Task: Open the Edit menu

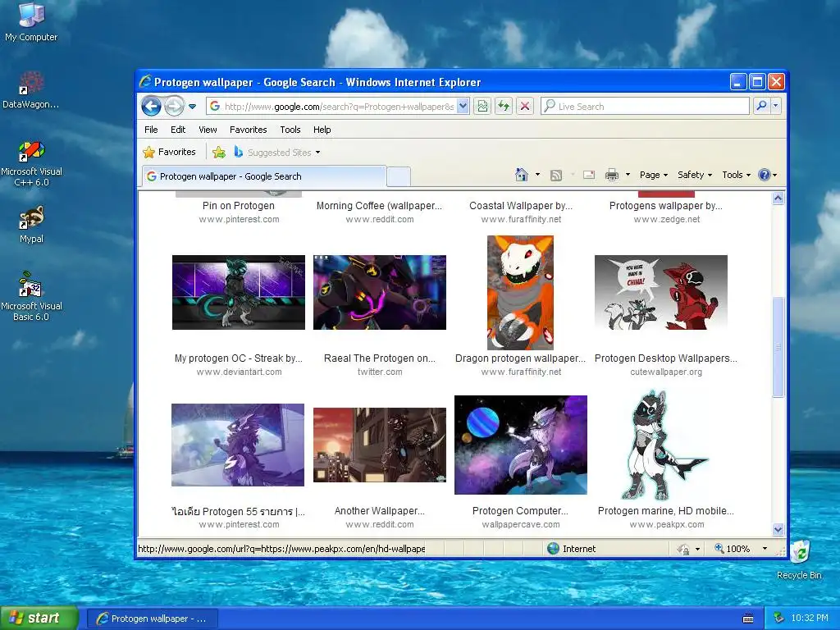Action: (178, 130)
